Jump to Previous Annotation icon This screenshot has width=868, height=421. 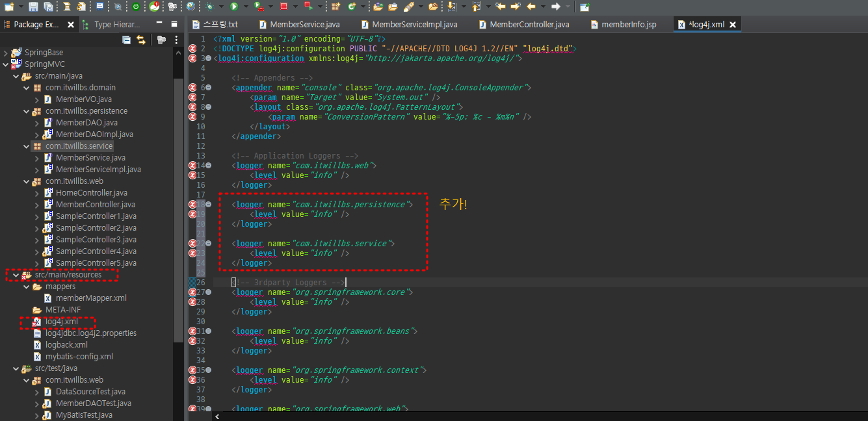[475, 6]
